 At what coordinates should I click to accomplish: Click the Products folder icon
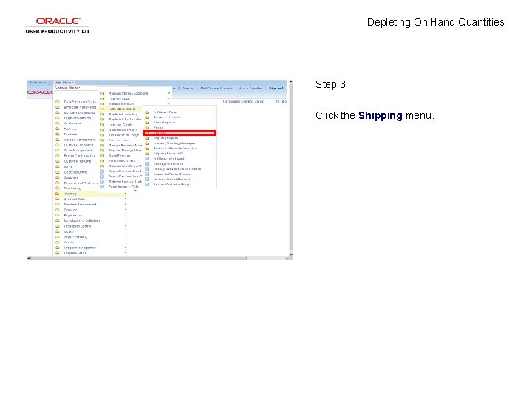tap(58, 134)
